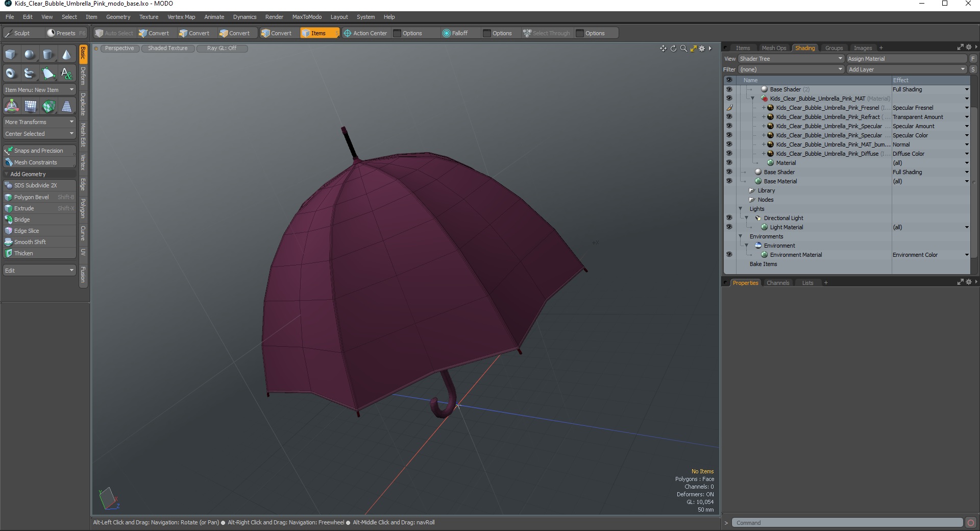This screenshot has height=531, width=980.
Task: Click the grid mesh transform icon
Action: coord(30,106)
